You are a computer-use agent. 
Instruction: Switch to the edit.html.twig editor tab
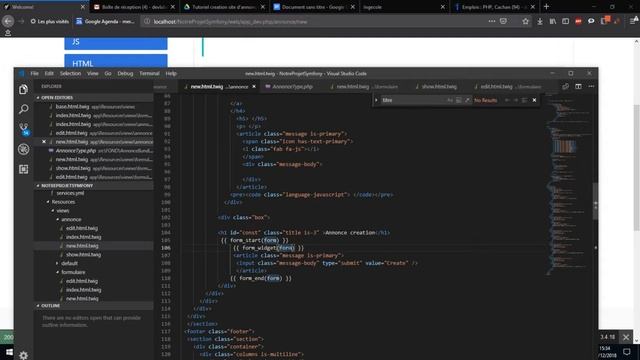[x=508, y=87]
